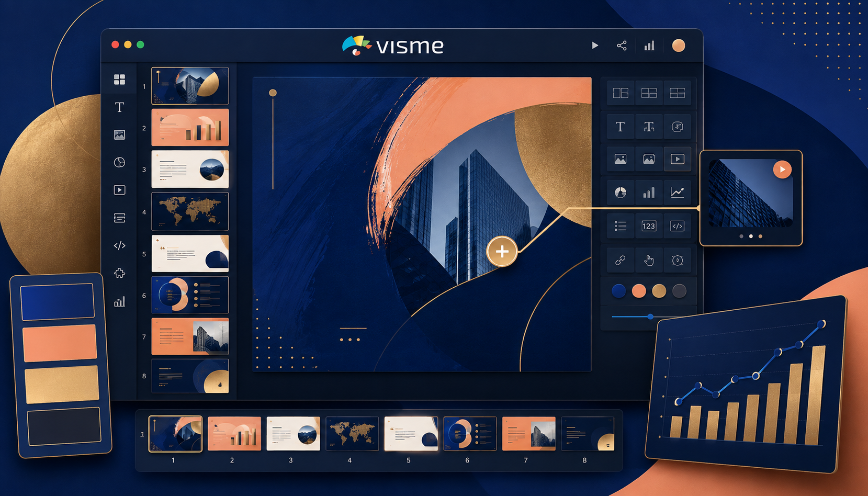Open analytics bar icon in the title bar
The height and width of the screenshot is (496, 868).
click(x=649, y=46)
